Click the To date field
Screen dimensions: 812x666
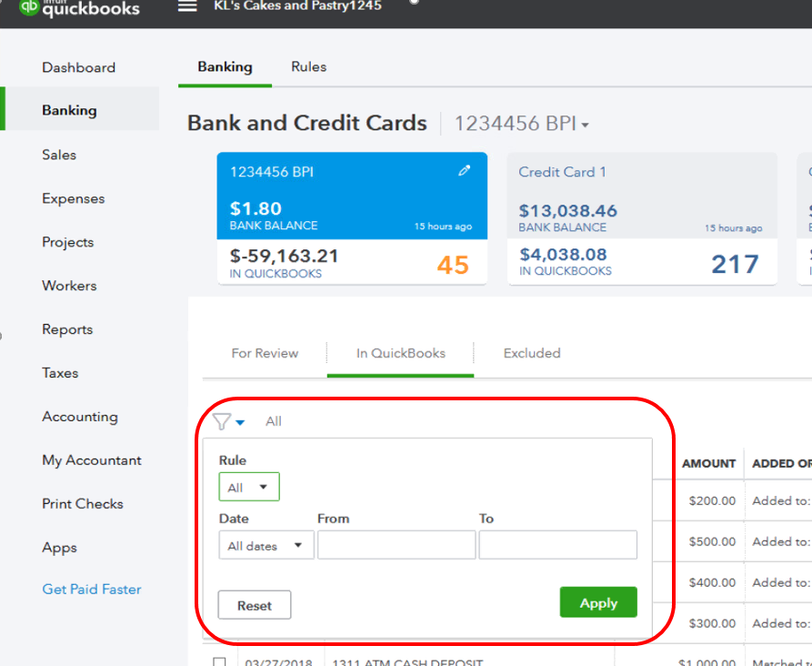[x=558, y=545]
